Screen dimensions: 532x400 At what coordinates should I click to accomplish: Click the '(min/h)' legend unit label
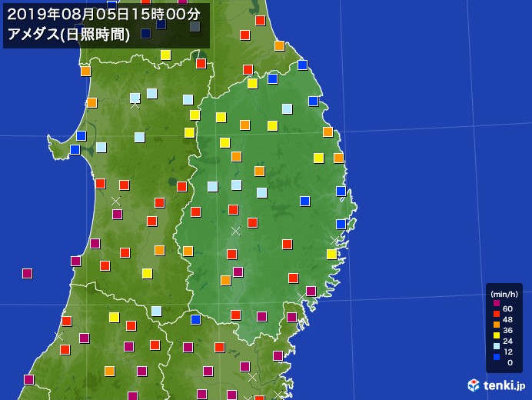click(x=504, y=295)
